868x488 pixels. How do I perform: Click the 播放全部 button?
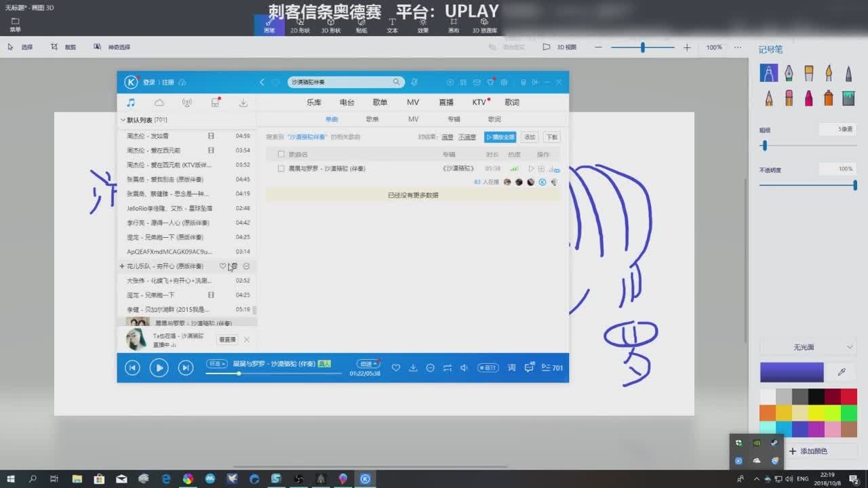pyautogui.click(x=500, y=137)
